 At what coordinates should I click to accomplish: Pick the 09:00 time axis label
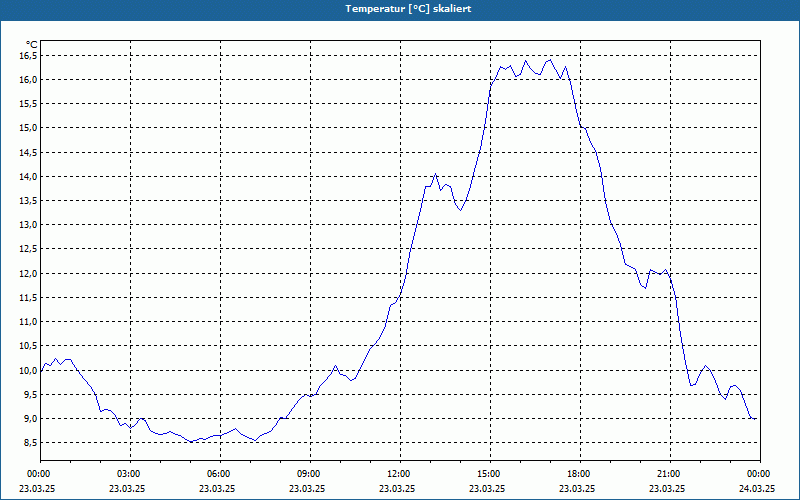pyautogui.click(x=310, y=474)
